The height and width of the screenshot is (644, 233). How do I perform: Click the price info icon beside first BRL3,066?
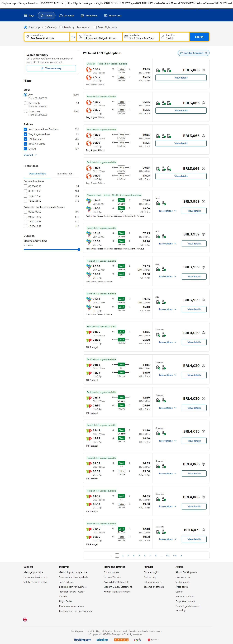(203, 70)
